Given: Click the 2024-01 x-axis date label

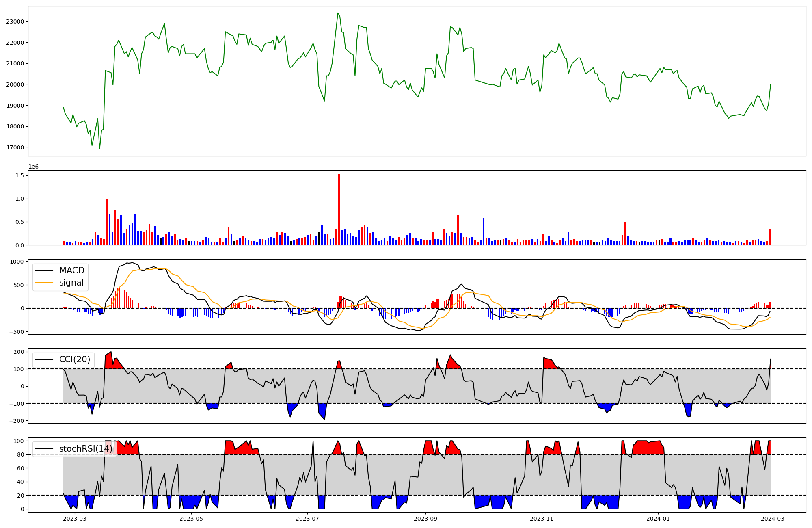Looking at the screenshot, I should click(x=658, y=519).
